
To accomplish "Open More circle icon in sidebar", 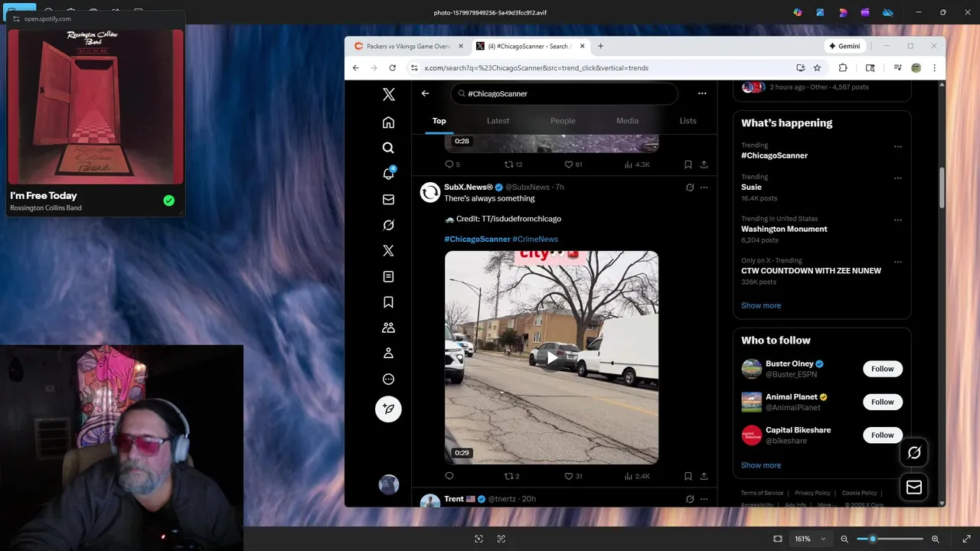I will [x=388, y=379].
